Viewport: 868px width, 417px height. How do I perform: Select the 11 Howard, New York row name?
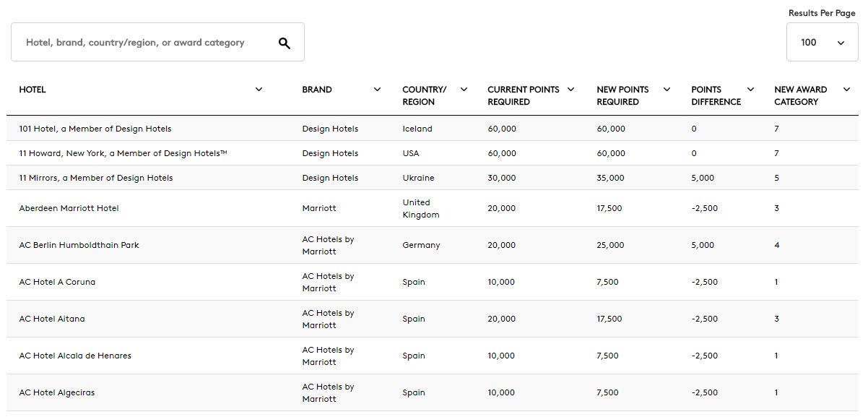[123, 153]
